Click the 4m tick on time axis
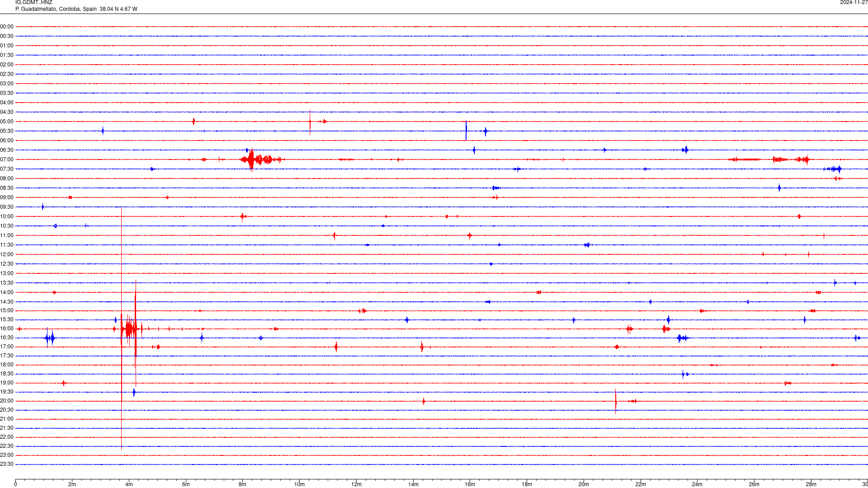Viewport: 868px width, 488px height. [129, 484]
